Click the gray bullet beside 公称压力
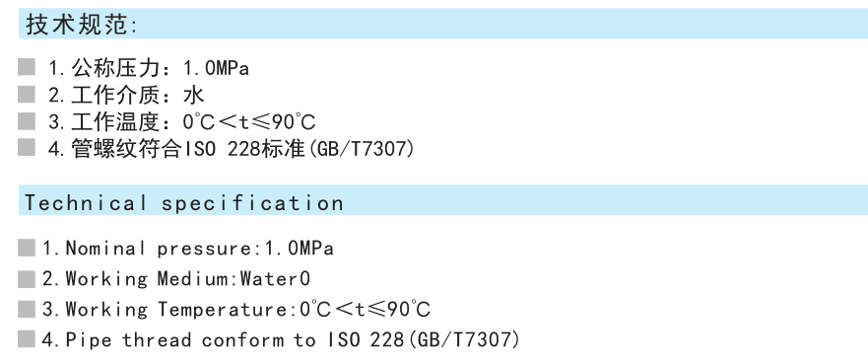868x364 pixels. pos(26,67)
